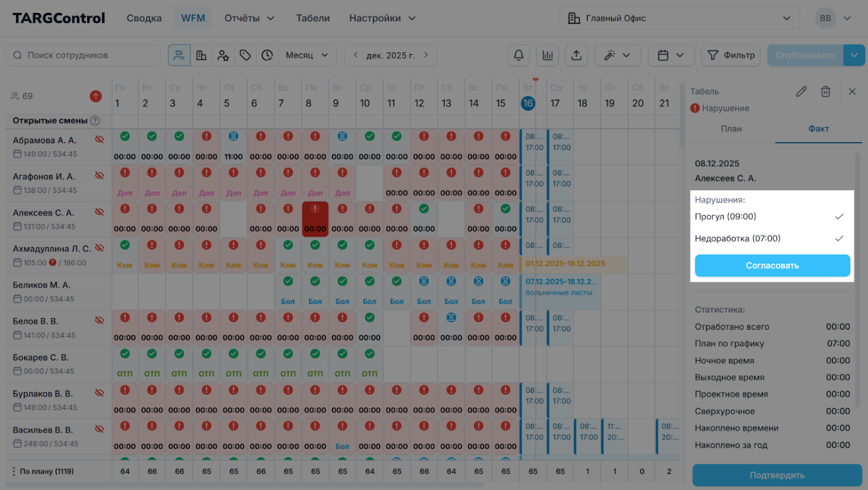Switch to departments building view icon
Screen dimensions: 868x490
(x=201, y=55)
